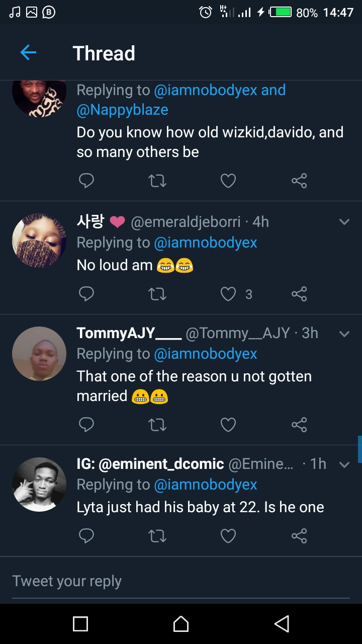This screenshot has height=644, width=362.
Task: Open TommyAJY's profile avatar
Action: coord(39,354)
